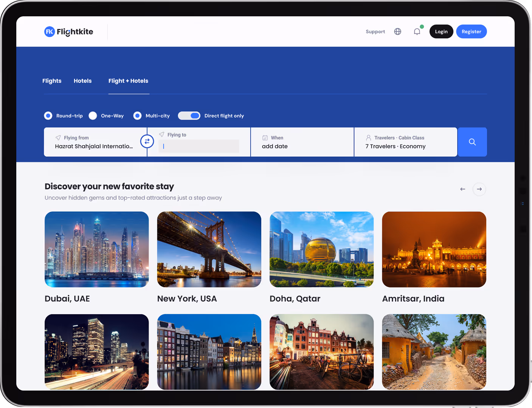
Task: Switch to the Flight + Hotels tab
Action: click(129, 81)
